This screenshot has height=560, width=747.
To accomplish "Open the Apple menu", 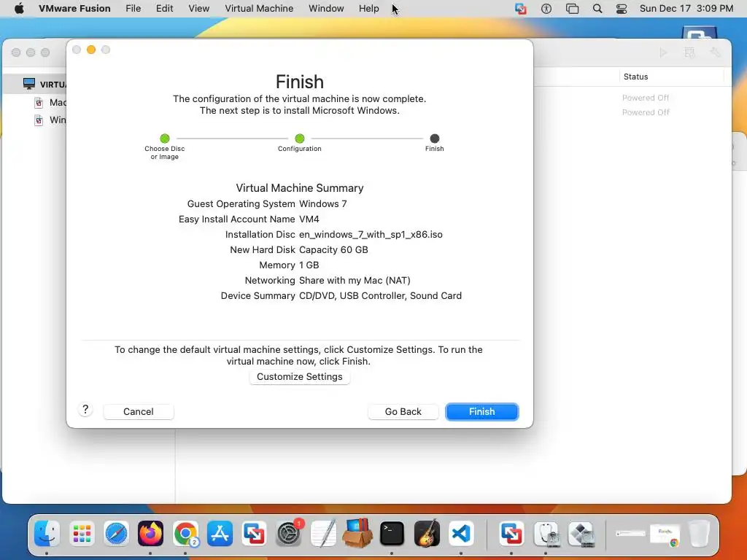I will 19,8.
